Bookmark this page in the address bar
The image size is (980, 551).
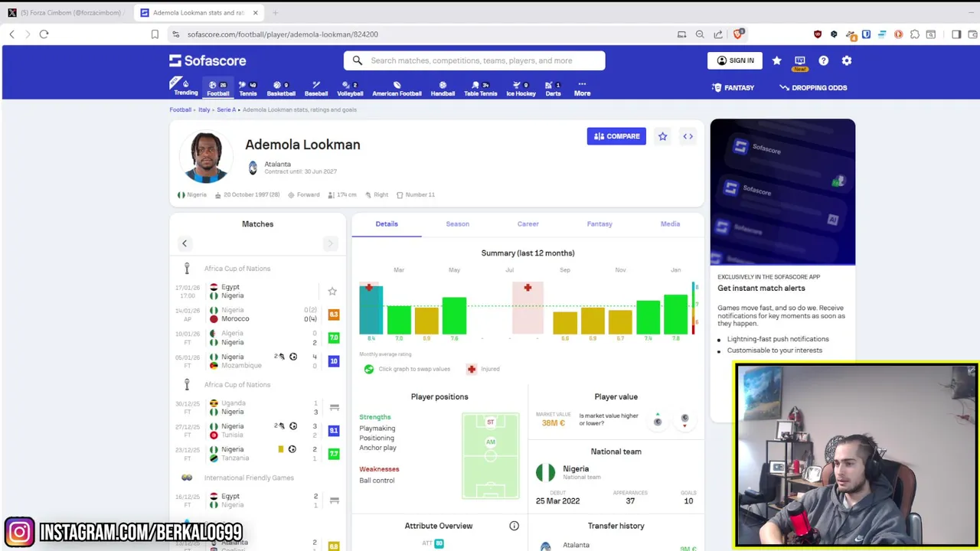point(155,34)
